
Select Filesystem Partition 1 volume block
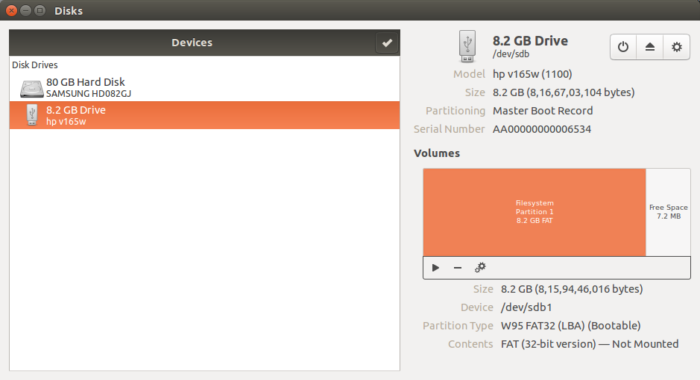click(x=534, y=212)
